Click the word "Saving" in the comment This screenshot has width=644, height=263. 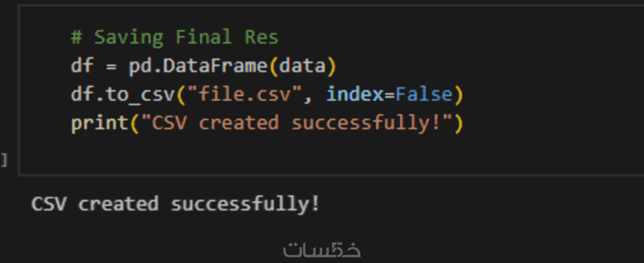(x=129, y=37)
